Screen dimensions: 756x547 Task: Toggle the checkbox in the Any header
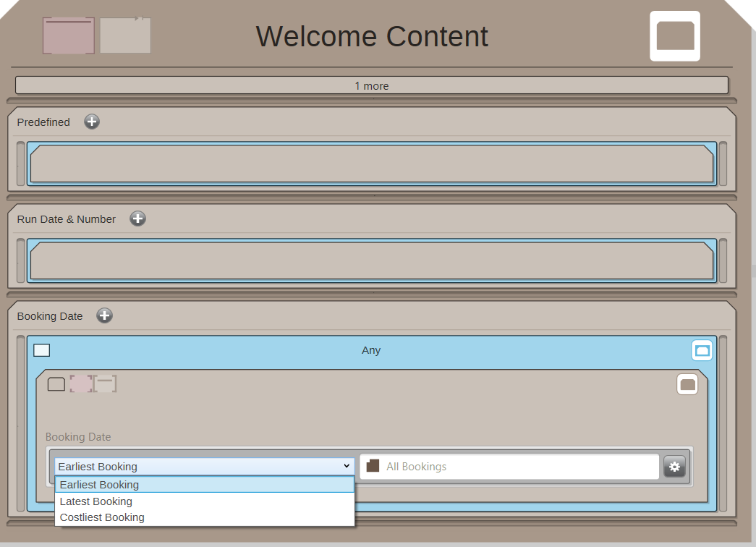pyautogui.click(x=41, y=350)
